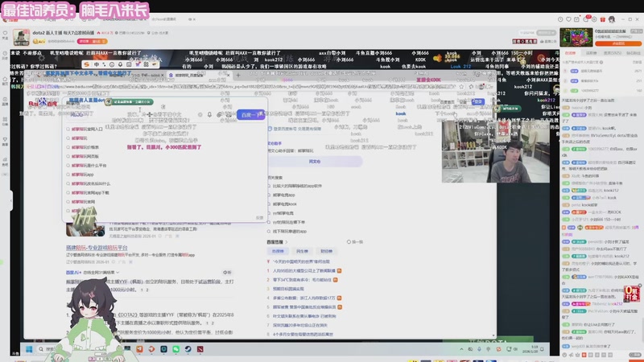Viewport: 644px width, 362px height.
Task: Expand the 总结全网31篇结果 dropdown
Action: (x=101, y=272)
